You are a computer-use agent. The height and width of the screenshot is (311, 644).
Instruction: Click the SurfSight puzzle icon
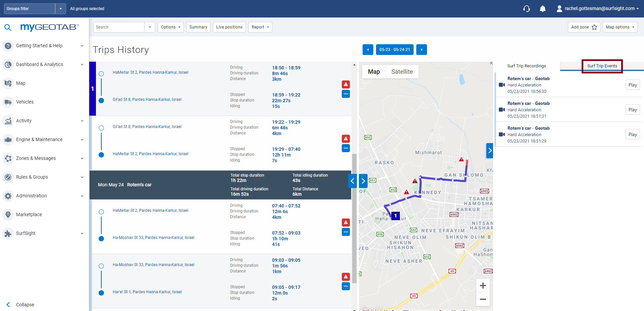8,233
